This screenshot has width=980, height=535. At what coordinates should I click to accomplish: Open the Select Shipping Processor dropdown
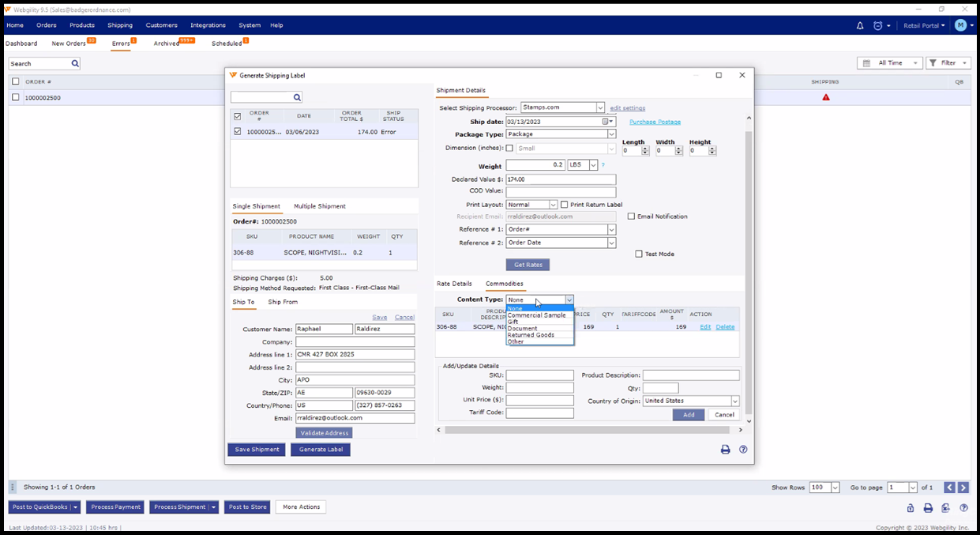point(600,107)
